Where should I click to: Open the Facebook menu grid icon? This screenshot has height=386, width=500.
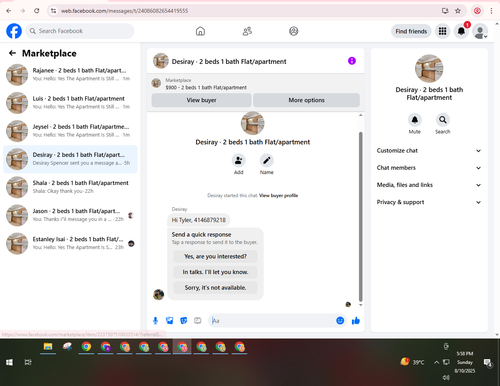pyautogui.click(x=442, y=31)
